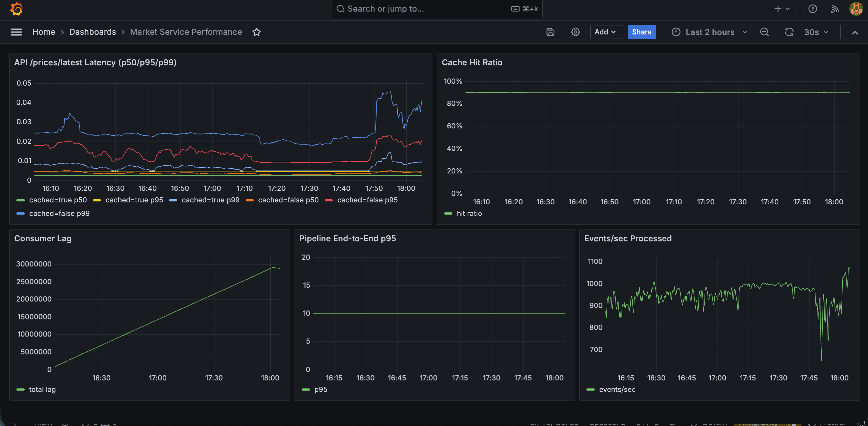The image size is (868, 426).
Task: Navigate to Home breadcrumb
Action: (x=43, y=32)
